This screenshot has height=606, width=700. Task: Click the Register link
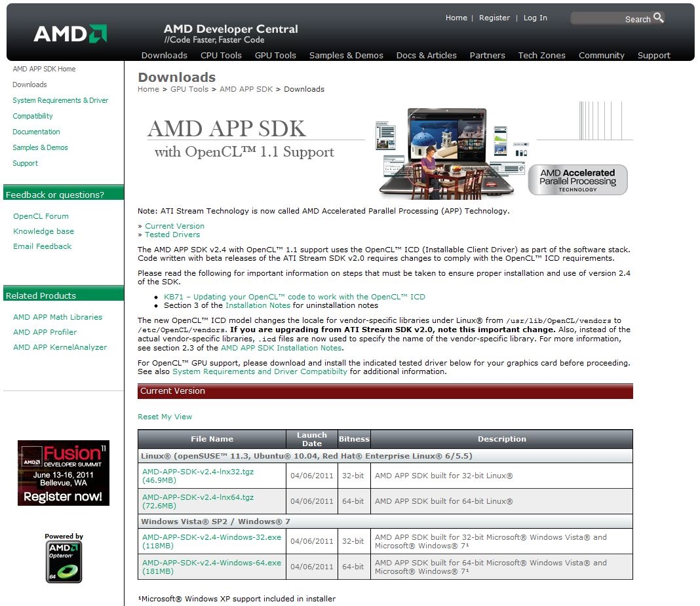coord(494,18)
